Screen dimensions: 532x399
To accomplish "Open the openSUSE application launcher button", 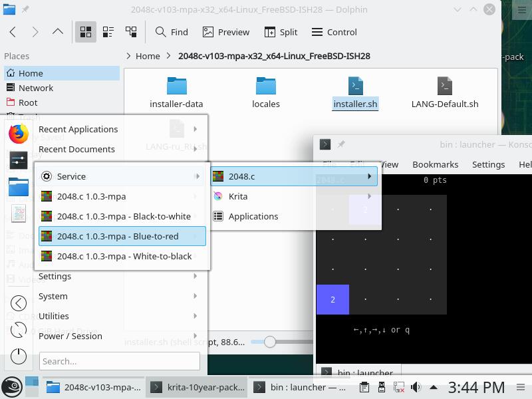I will point(12,387).
